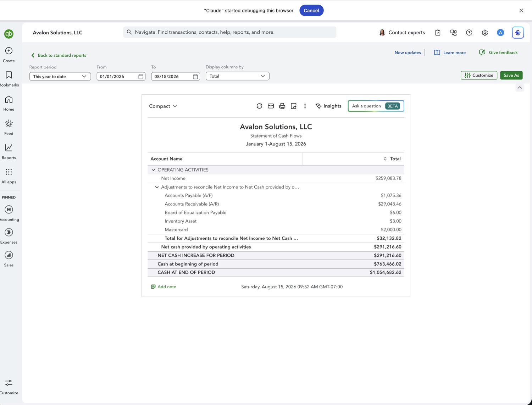Screen dimensions: 532x405
Task: Refresh the report with the refresh icon
Action: 259,106
